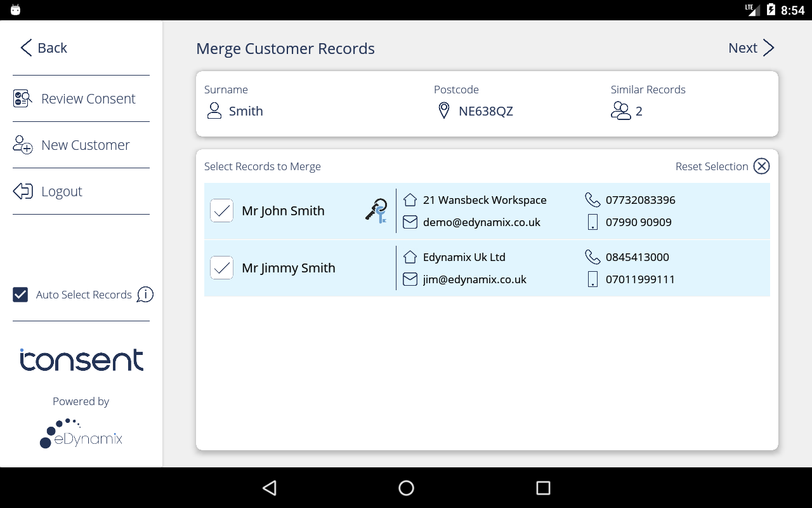
Task: Click the Reset Selection circled X icon
Action: click(x=761, y=166)
